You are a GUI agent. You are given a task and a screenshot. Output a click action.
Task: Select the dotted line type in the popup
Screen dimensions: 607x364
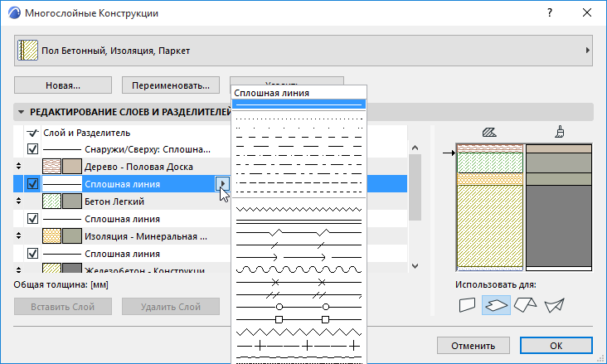tap(299, 119)
